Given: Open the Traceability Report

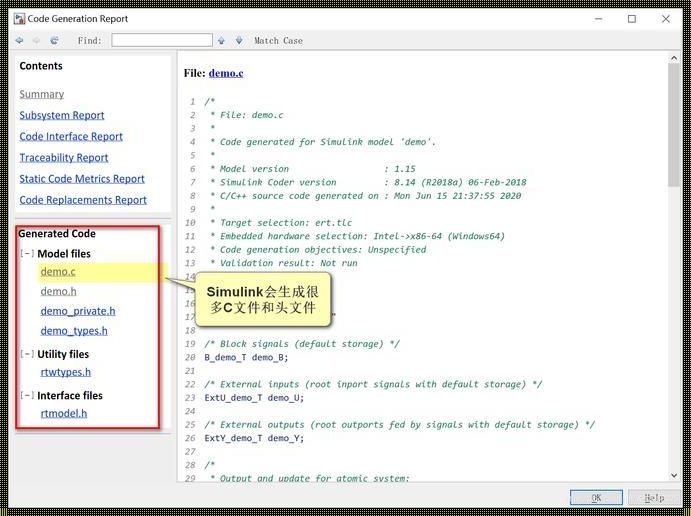Looking at the screenshot, I should (x=64, y=157).
